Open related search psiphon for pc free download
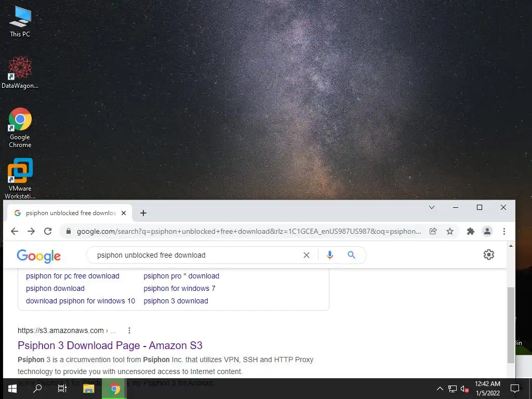This screenshot has height=399, width=532. click(73, 276)
